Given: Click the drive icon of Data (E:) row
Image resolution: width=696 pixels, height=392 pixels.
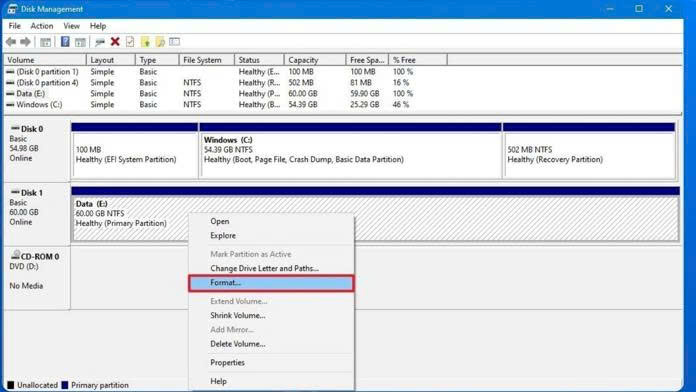Looking at the screenshot, I should (x=10, y=94).
